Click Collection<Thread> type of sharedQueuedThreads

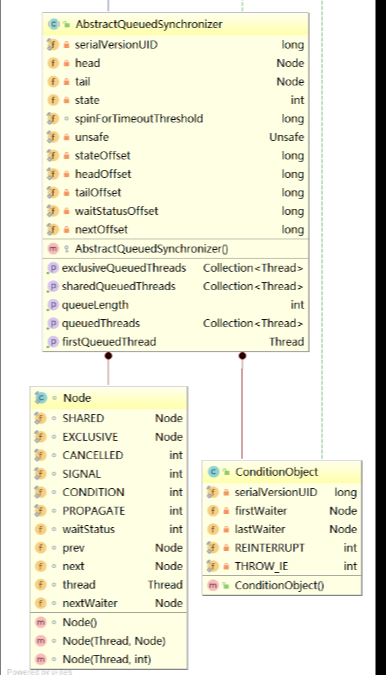[253, 287]
